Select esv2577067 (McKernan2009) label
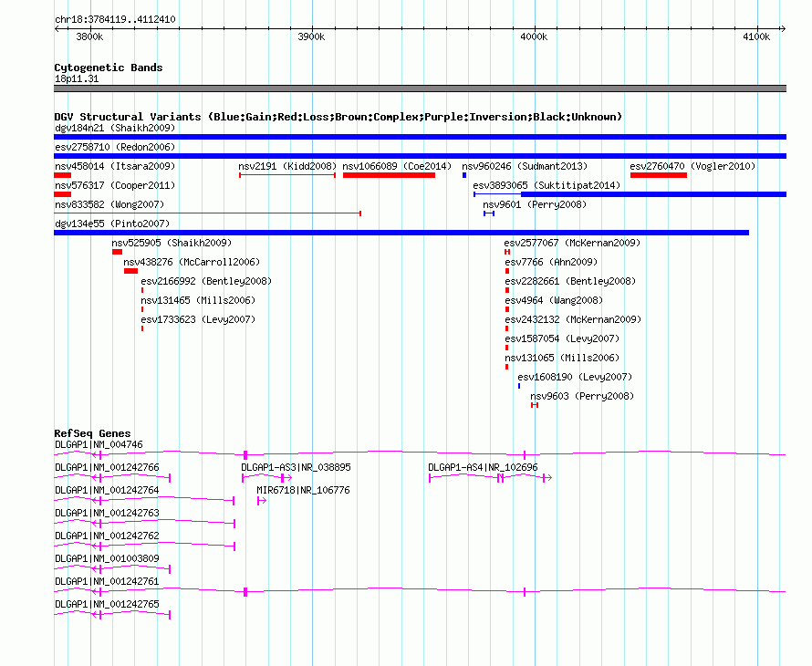This screenshot has width=812, height=666. [572, 243]
